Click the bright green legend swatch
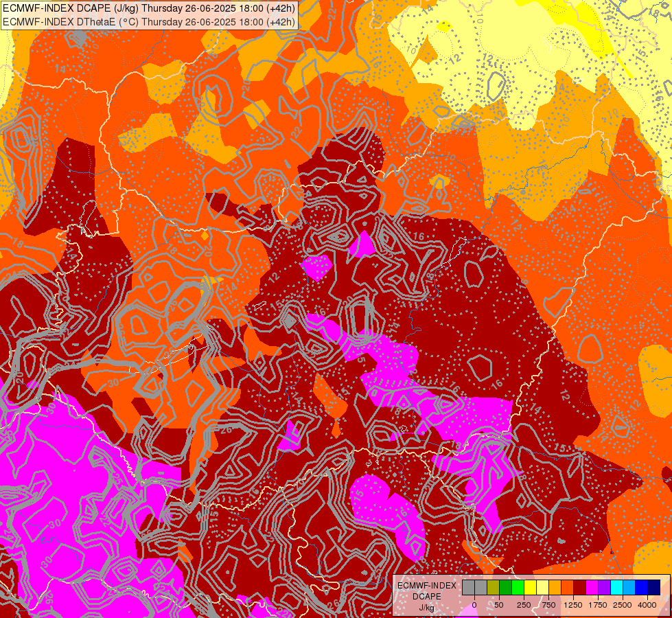This screenshot has width=672, height=618. [518, 587]
